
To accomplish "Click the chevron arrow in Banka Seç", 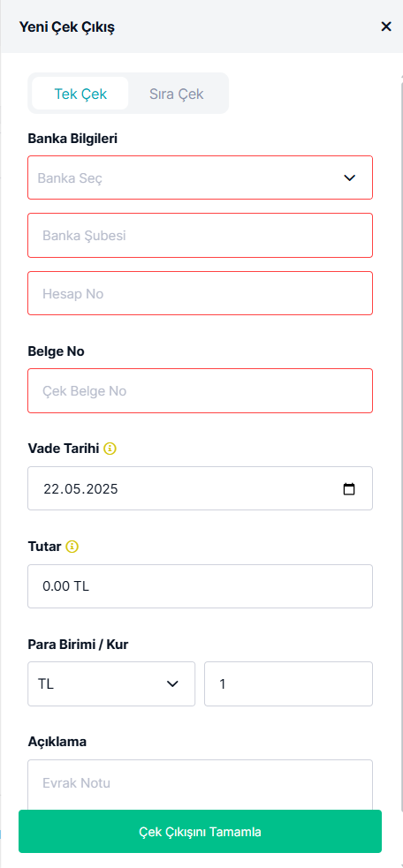I will pyautogui.click(x=349, y=177).
